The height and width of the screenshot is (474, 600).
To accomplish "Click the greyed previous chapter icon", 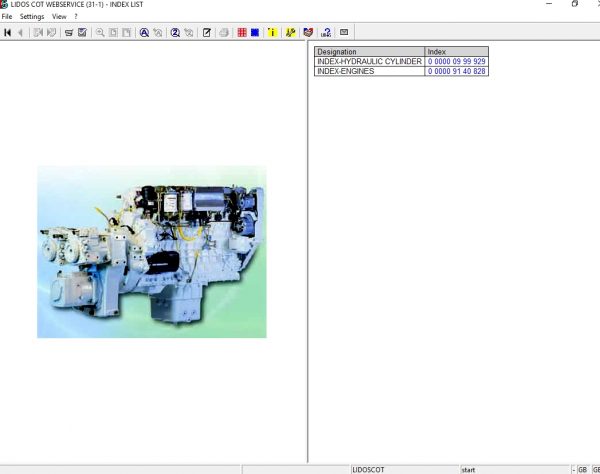I will point(38,33).
